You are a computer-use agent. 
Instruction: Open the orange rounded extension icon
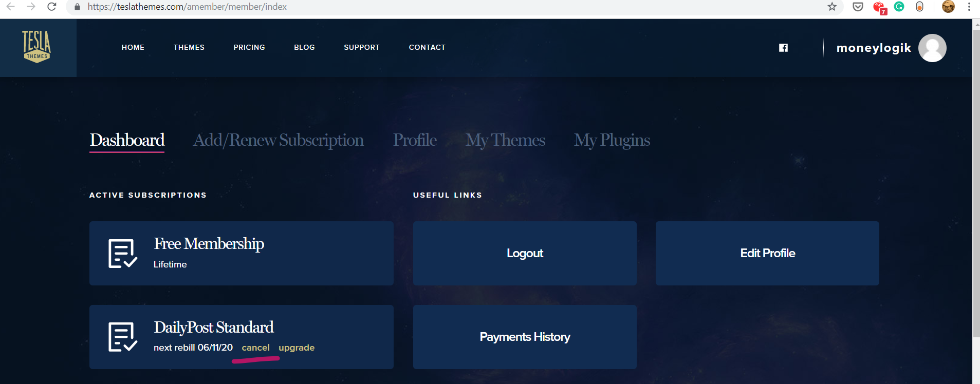pos(919,7)
